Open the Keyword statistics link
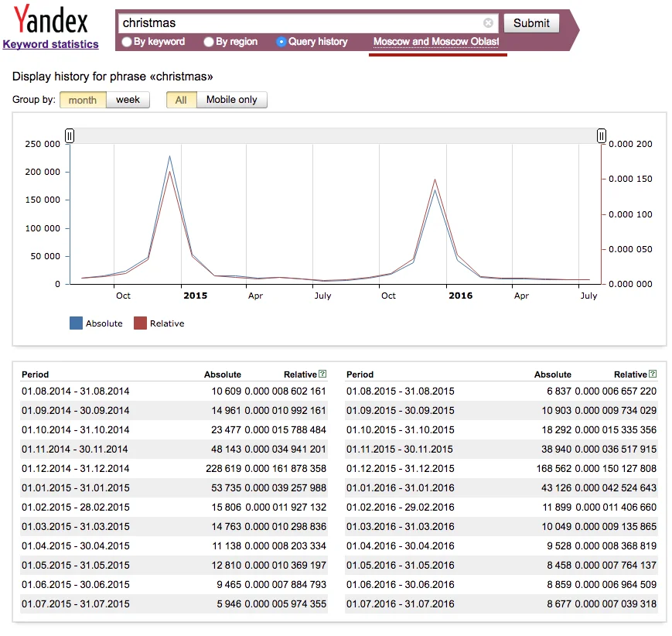This screenshot has height=636, width=672. point(50,44)
